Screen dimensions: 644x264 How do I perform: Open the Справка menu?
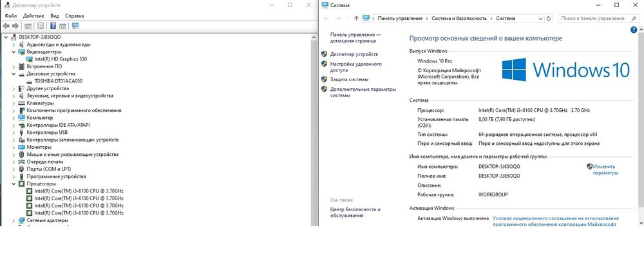(x=74, y=15)
